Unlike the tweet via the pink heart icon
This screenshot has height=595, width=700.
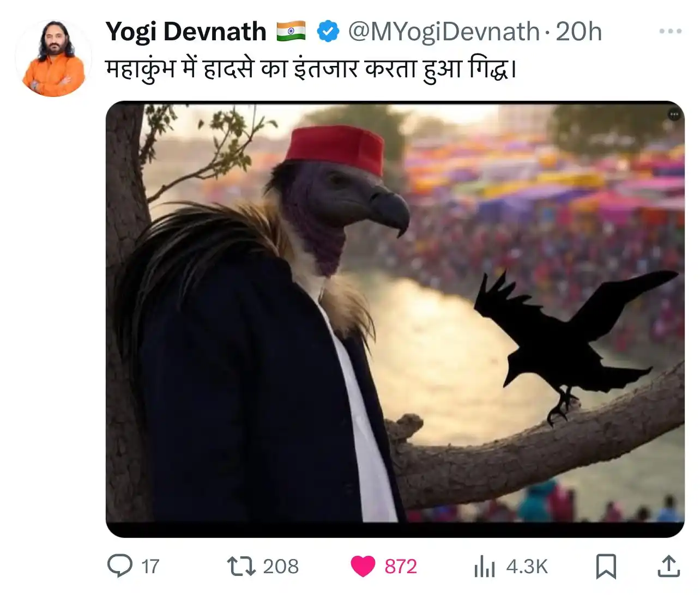pyautogui.click(x=363, y=566)
